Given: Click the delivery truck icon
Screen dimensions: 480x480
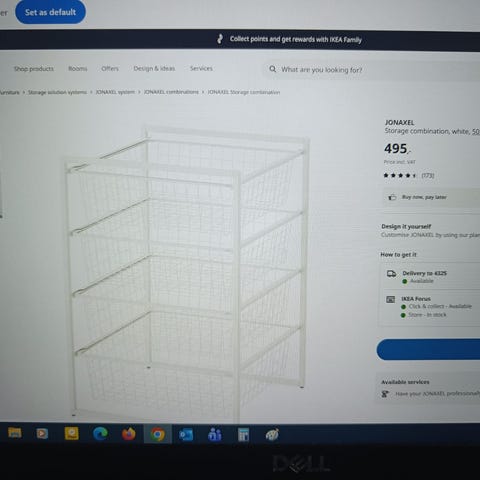Looking at the screenshot, I should [391, 274].
